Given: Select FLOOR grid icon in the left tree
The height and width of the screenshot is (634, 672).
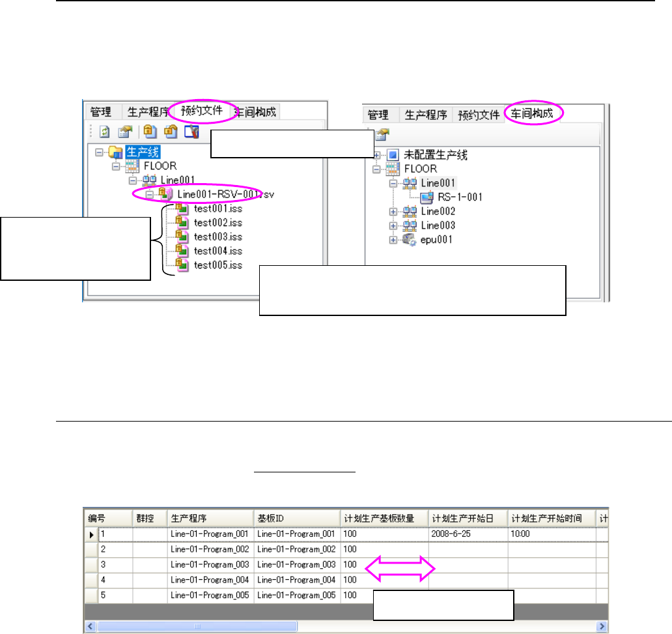Looking at the screenshot, I should 132,166.
